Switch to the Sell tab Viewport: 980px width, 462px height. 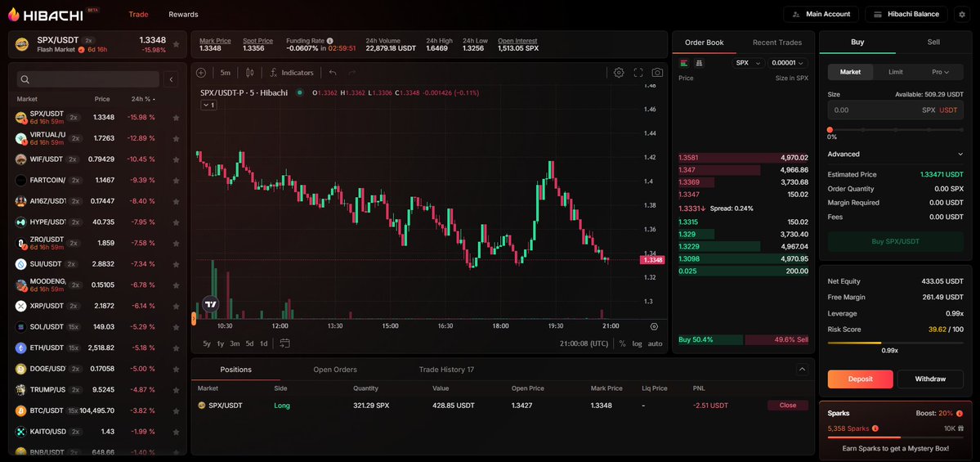tap(933, 43)
